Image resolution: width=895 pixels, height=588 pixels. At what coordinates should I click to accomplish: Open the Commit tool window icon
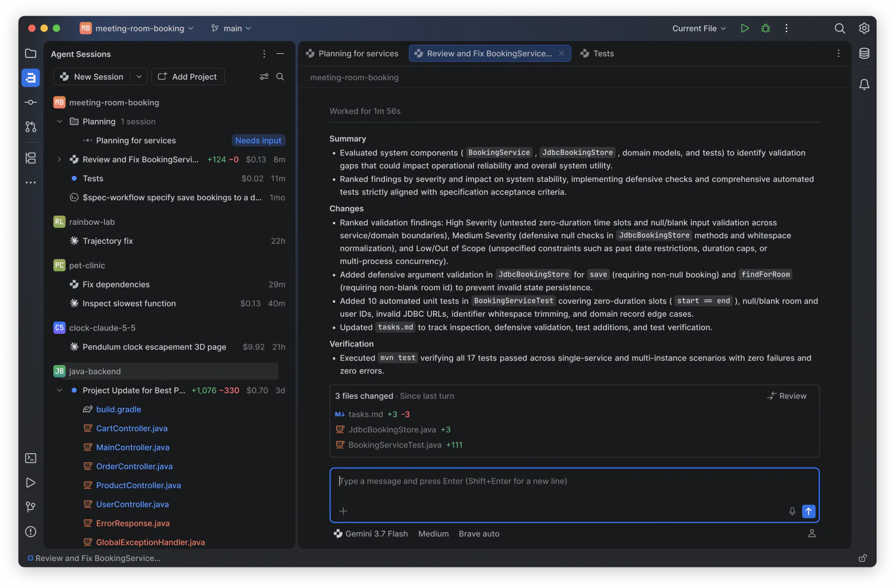pyautogui.click(x=31, y=102)
